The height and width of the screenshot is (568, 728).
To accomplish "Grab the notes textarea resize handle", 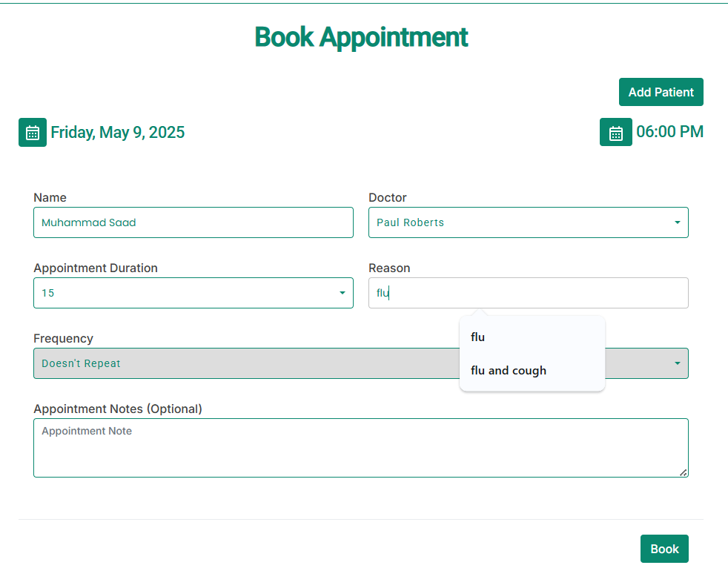I will (684, 473).
